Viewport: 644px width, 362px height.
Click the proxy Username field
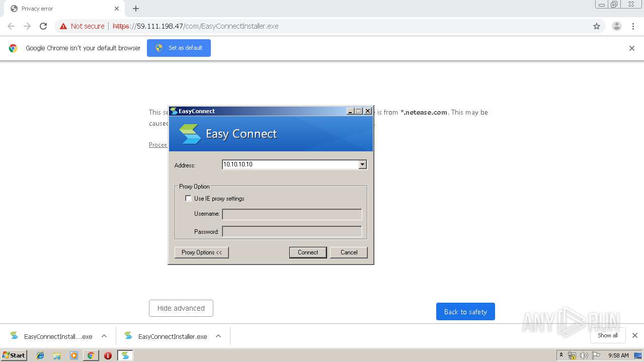click(x=292, y=214)
